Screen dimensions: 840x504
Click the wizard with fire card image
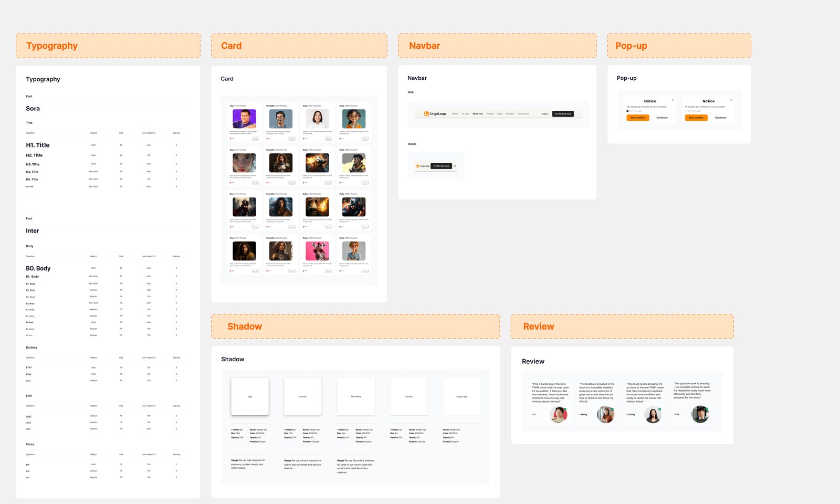318,207
